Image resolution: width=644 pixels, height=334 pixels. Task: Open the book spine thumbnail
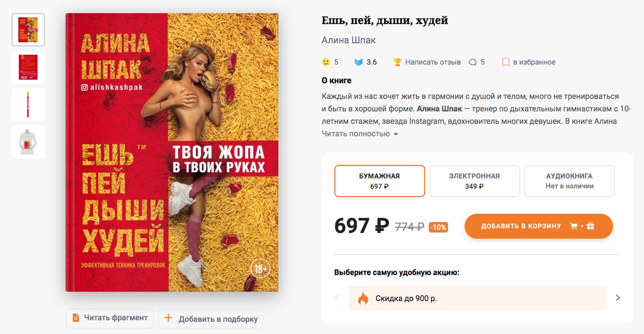tap(28, 105)
